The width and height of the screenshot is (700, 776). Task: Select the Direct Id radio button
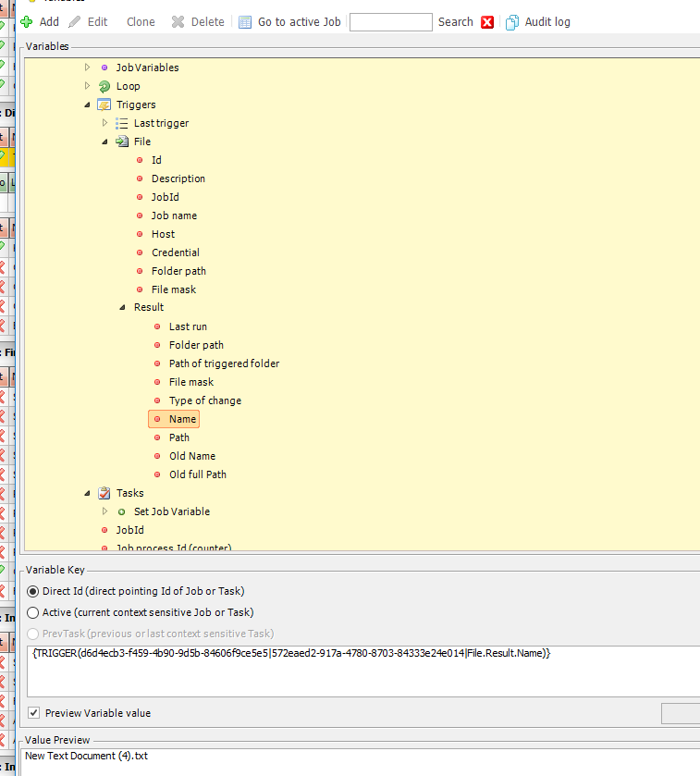pyautogui.click(x=33, y=591)
